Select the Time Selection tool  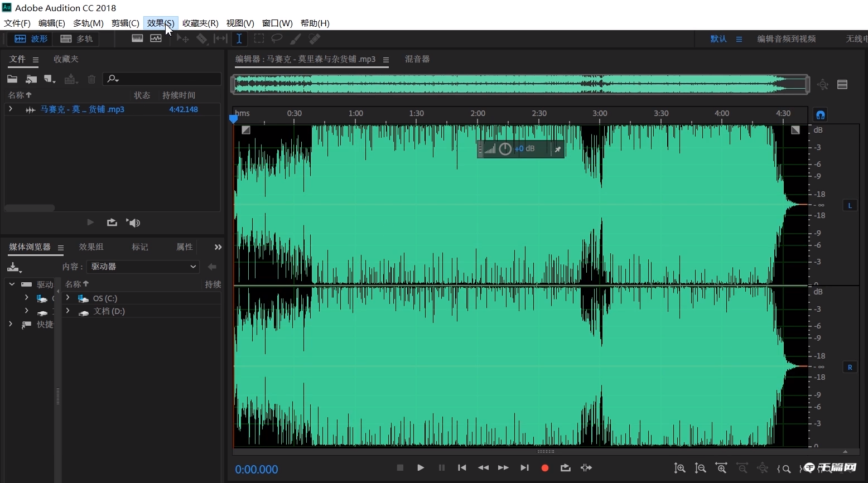pos(240,38)
